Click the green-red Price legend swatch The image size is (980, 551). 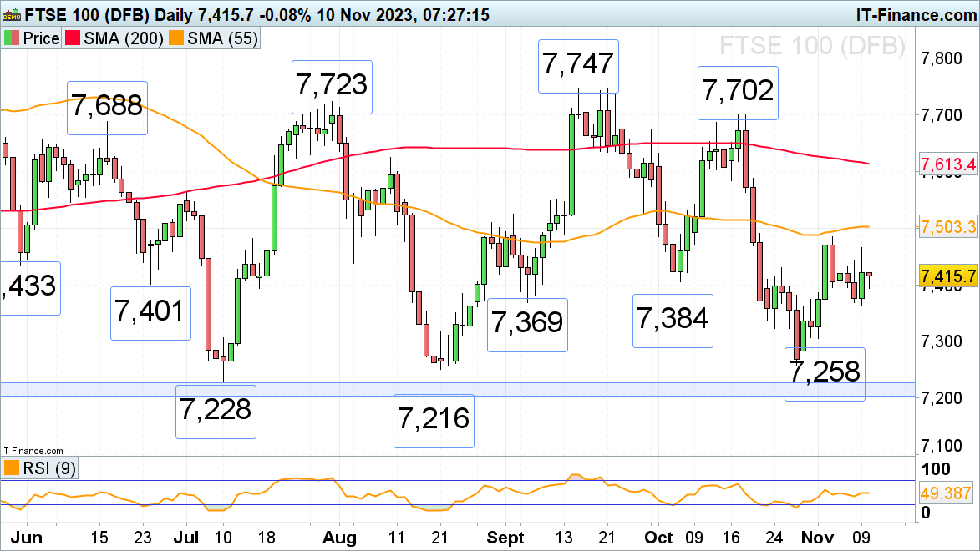tap(12, 38)
